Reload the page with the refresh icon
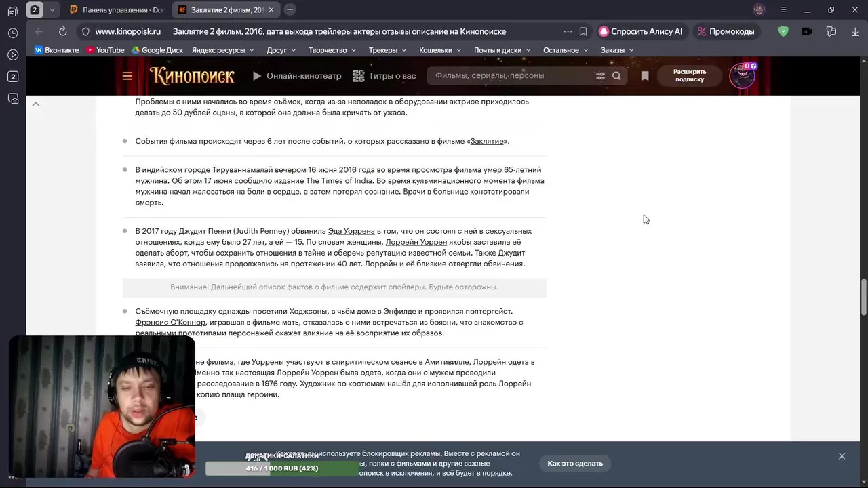 (62, 31)
